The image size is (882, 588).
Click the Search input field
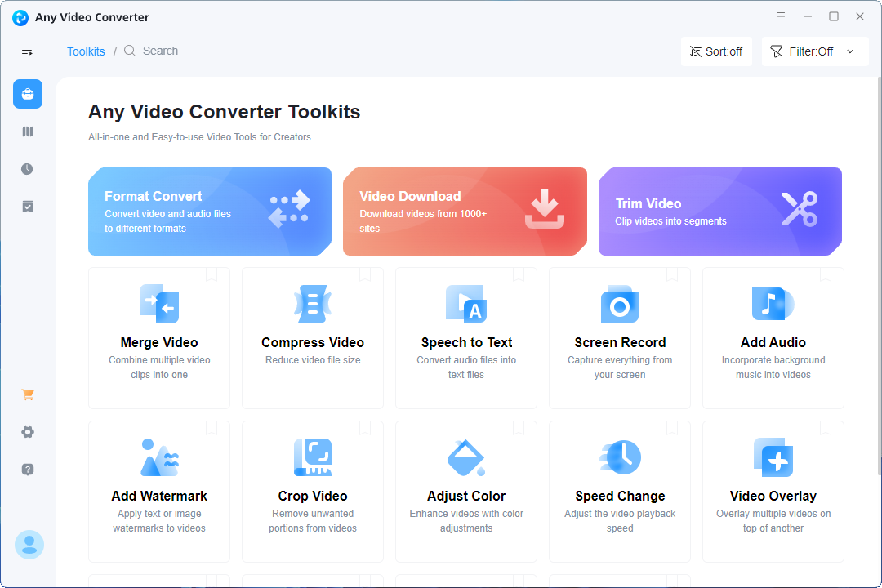(x=160, y=51)
